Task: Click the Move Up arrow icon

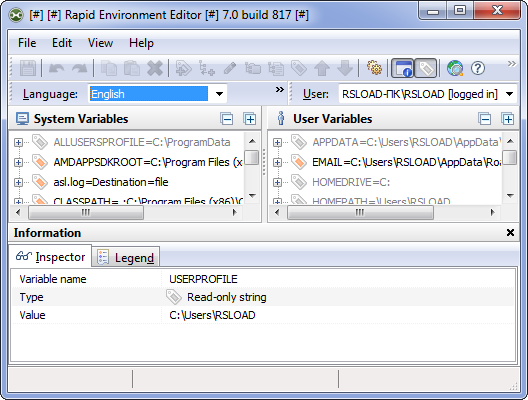Action: [322, 68]
